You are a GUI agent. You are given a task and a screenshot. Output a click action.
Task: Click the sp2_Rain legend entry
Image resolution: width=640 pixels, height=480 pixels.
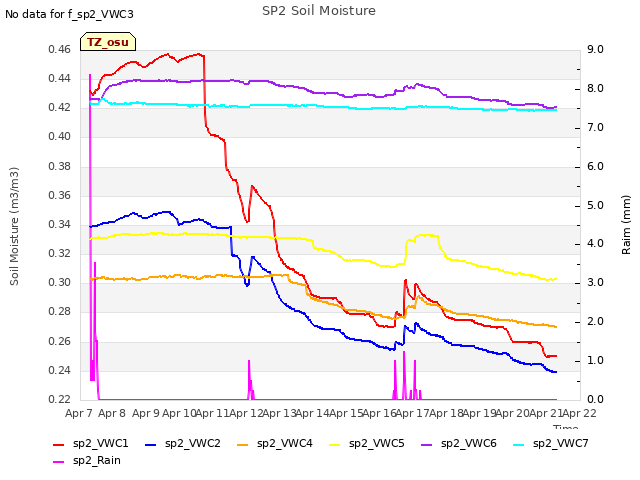[x=87, y=461]
